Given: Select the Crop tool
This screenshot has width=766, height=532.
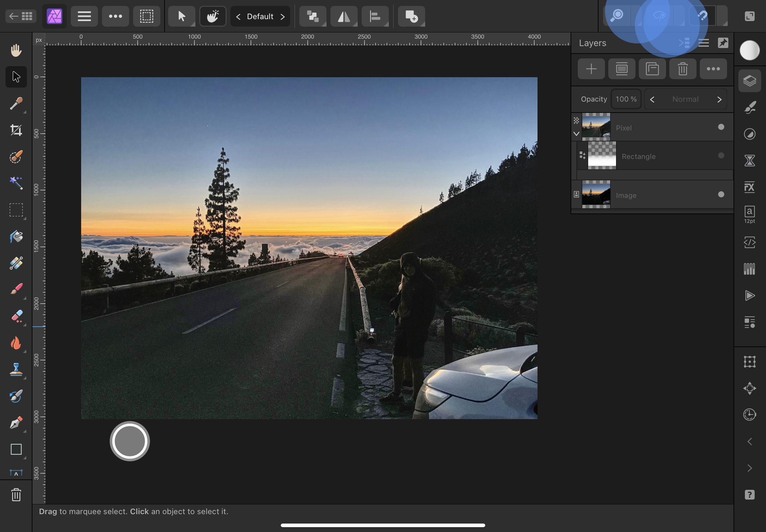Looking at the screenshot, I should pos(16,130).
